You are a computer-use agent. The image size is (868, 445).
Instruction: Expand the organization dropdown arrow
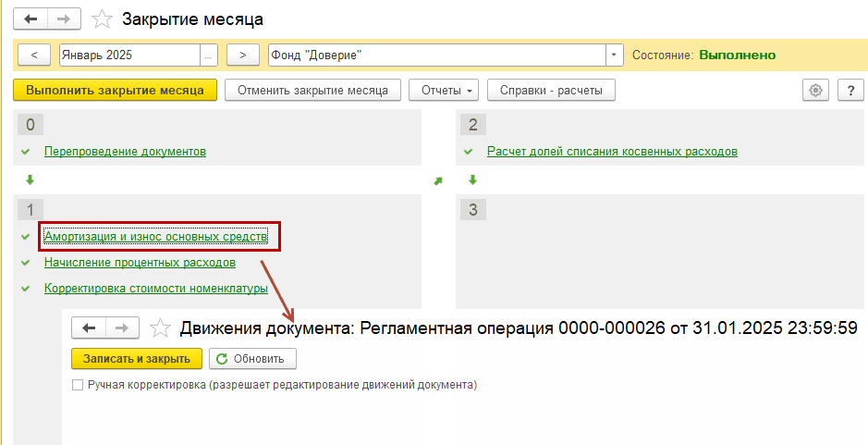(615, 55)
